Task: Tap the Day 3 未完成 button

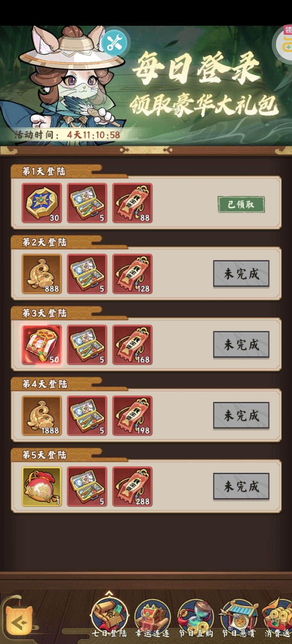Action: 241,344
